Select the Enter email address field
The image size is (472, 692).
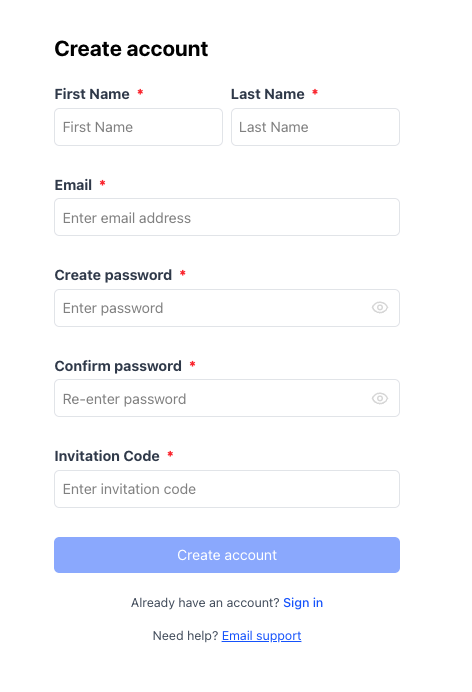(x=227, y=217)
